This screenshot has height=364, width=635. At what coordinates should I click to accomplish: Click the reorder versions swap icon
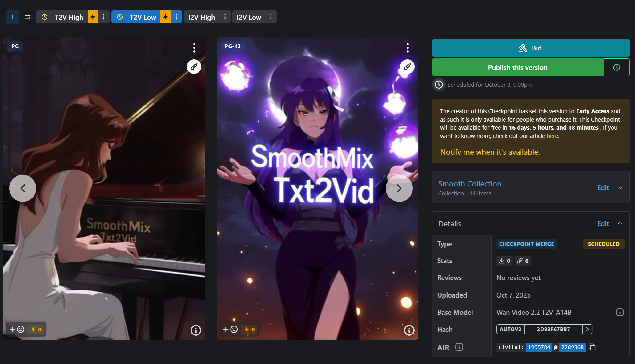(28, 17)
